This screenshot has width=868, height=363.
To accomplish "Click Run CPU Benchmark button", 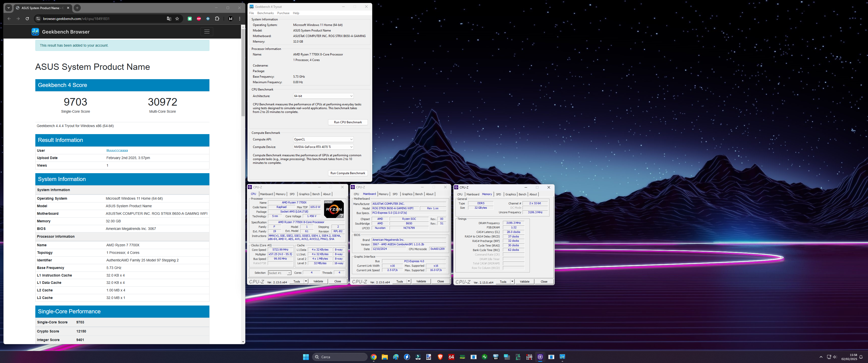I will (348, 122).
